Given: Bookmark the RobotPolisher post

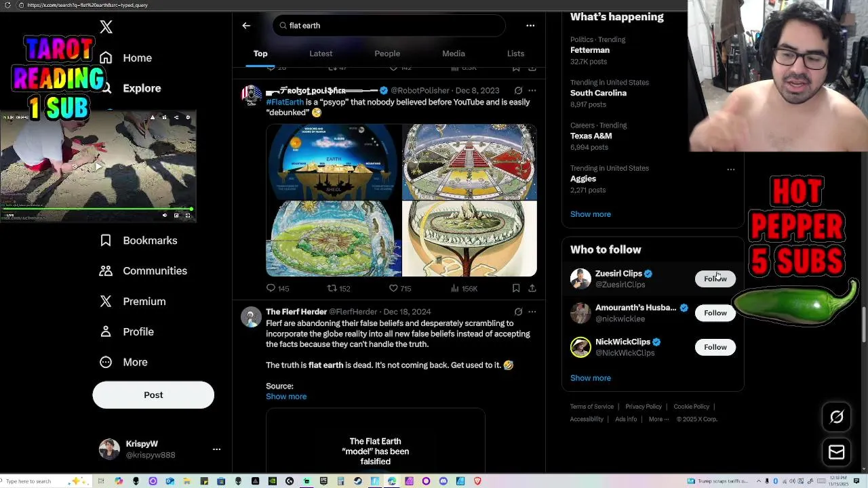Looking at the screenshot, I should pos(516,289).
